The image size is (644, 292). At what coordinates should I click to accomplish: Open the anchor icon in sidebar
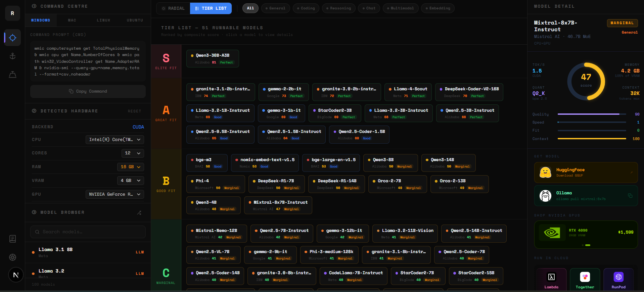[12, 56]
